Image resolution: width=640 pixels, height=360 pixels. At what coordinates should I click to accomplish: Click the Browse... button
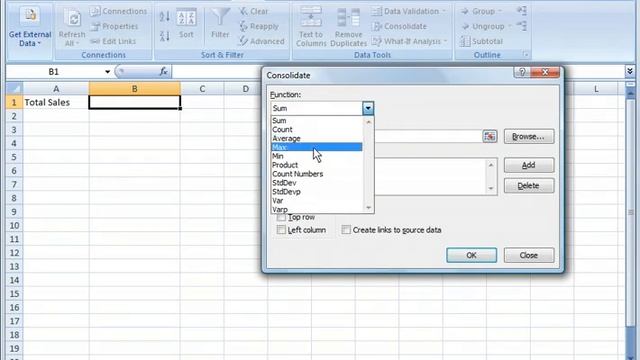click(x=529, y=136)
